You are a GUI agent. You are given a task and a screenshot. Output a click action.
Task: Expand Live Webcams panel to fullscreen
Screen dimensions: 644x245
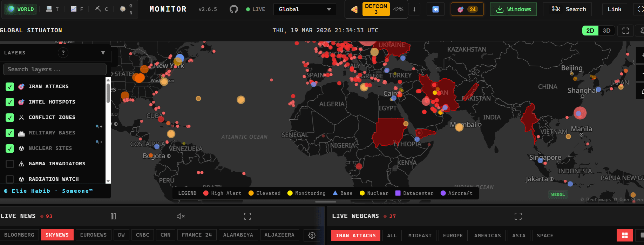(x=518, y=216)
